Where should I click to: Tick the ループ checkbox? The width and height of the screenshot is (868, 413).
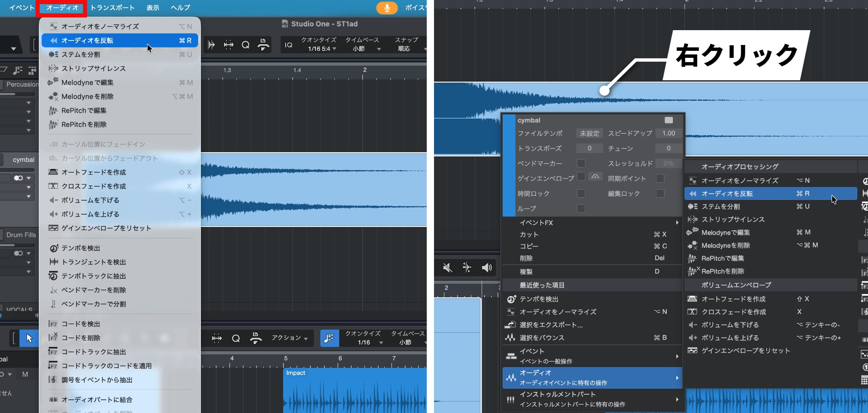tap(581, 209)
